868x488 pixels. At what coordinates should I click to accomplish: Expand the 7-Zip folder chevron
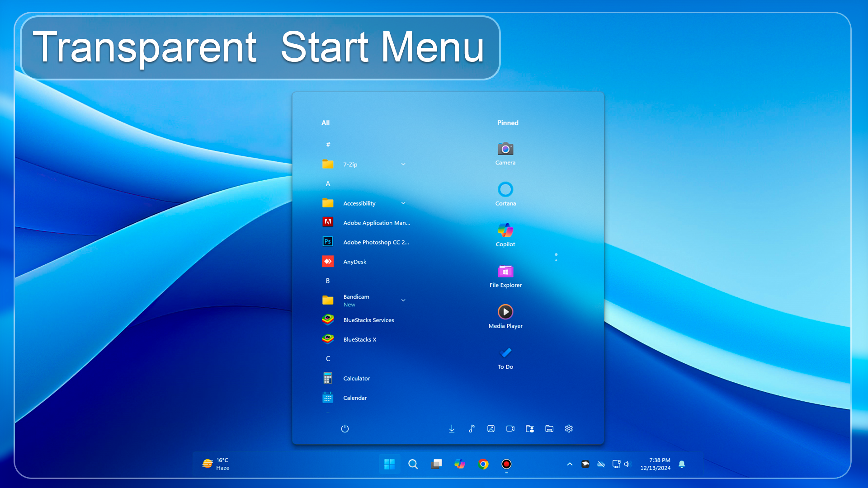403,164
